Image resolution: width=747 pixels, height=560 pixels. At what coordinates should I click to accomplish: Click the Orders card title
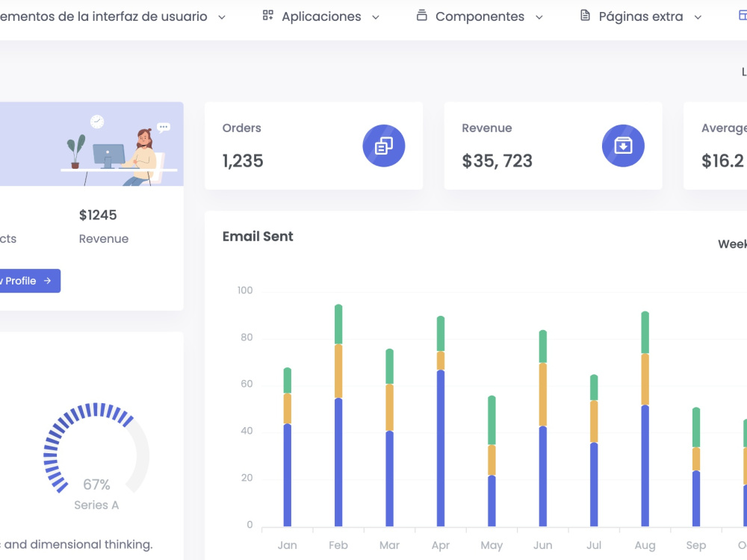241,128
